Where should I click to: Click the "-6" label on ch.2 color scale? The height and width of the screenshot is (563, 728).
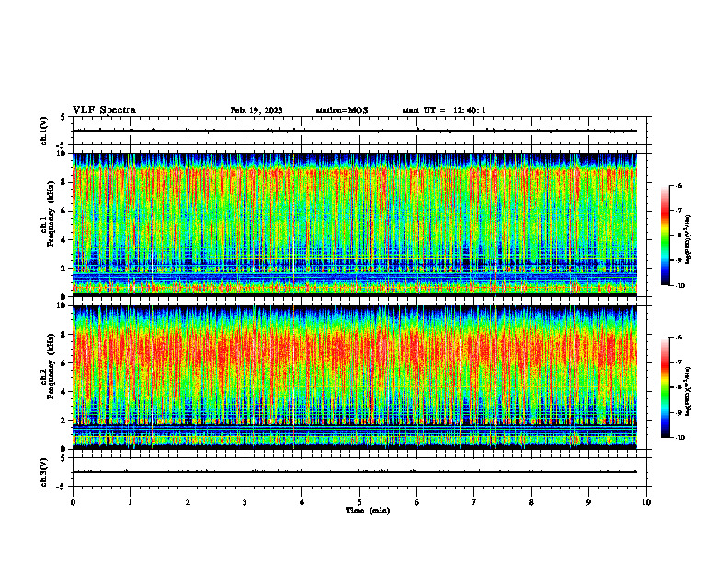(x=678, y=338)
